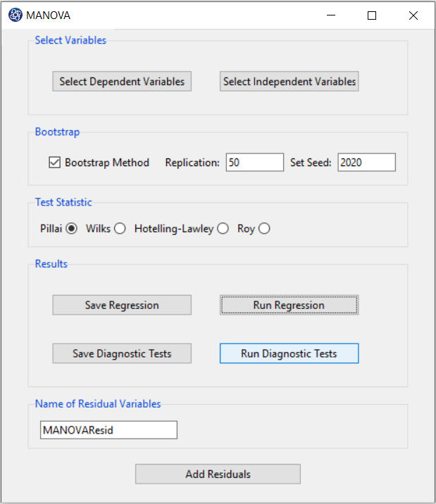Close the MANOVA dialog
Image resolution: width=436 pixels, height=504 pixels.
click(x=413, y=15)
